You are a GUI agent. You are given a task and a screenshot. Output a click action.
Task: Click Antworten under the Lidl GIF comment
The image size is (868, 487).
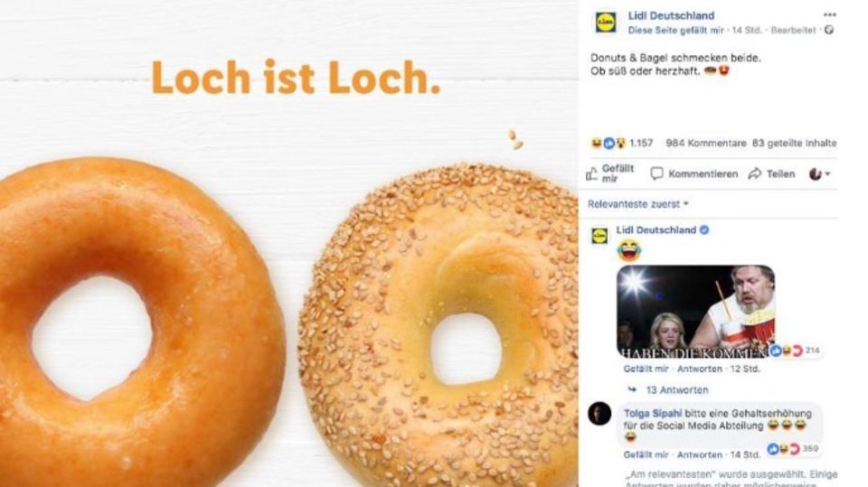click(x=700, y=369)
